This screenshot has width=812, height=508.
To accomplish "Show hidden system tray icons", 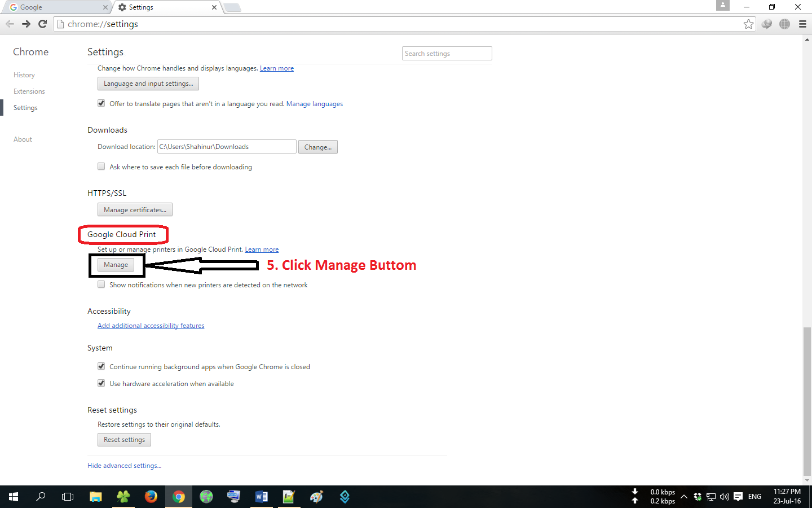I will coord(683,497).
